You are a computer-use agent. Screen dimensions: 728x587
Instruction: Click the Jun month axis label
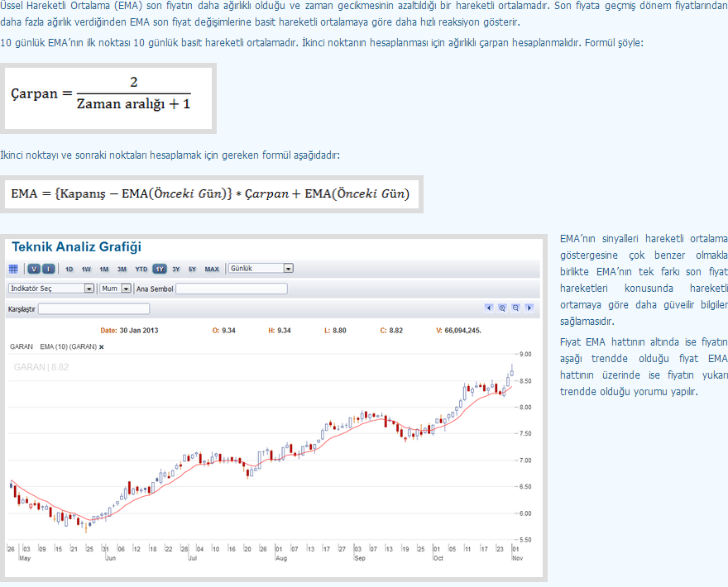click(111, 558)
